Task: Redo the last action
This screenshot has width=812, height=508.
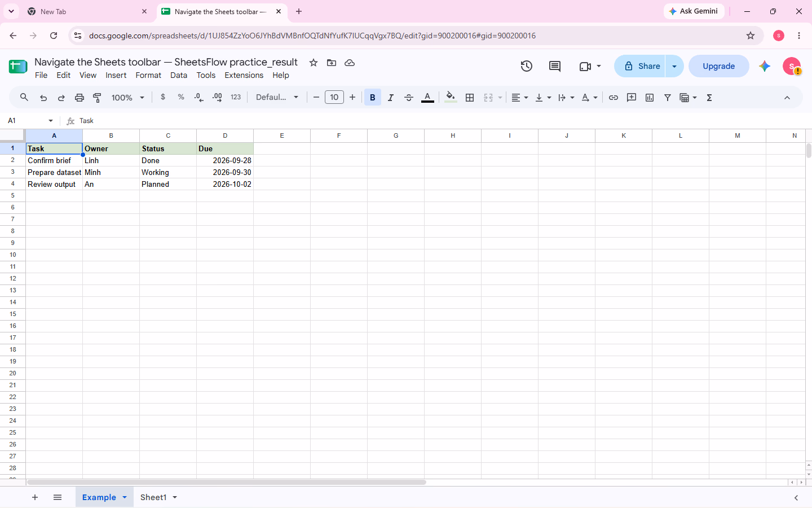Action: [61, 98]
